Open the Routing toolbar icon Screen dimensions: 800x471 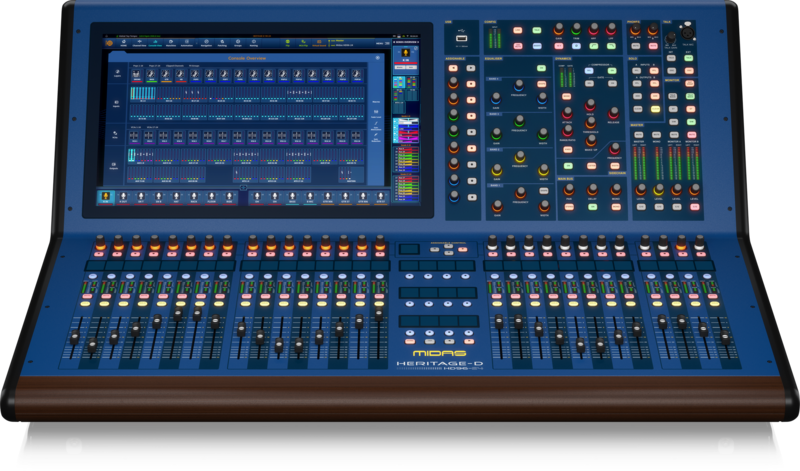pos(254,43)
